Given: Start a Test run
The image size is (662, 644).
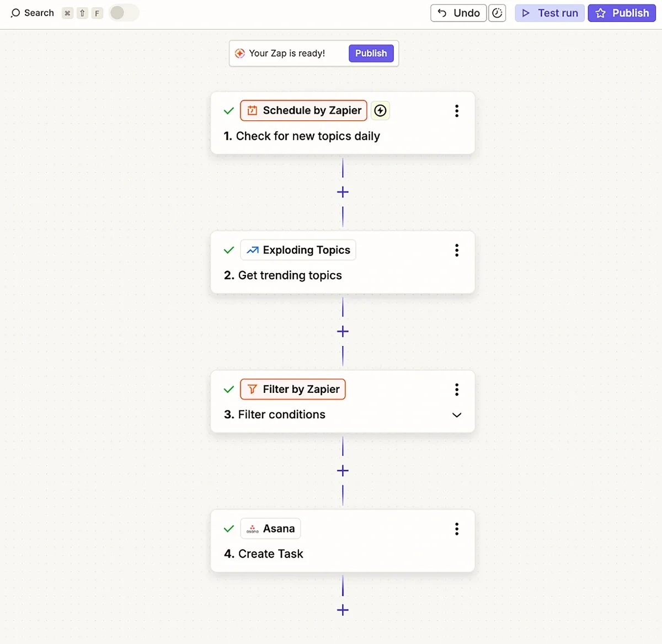Looking at the screenshot, I should tap(549, 13).
